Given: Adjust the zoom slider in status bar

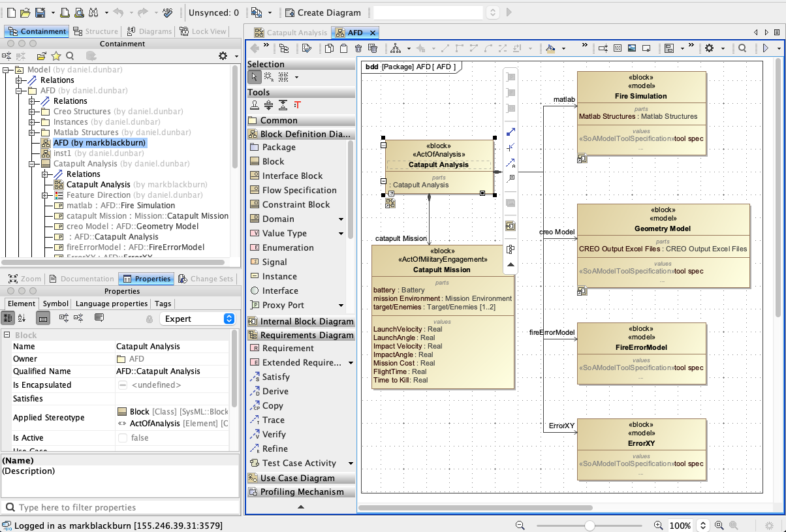Looking at the screenshot, I should coord(589,525).
